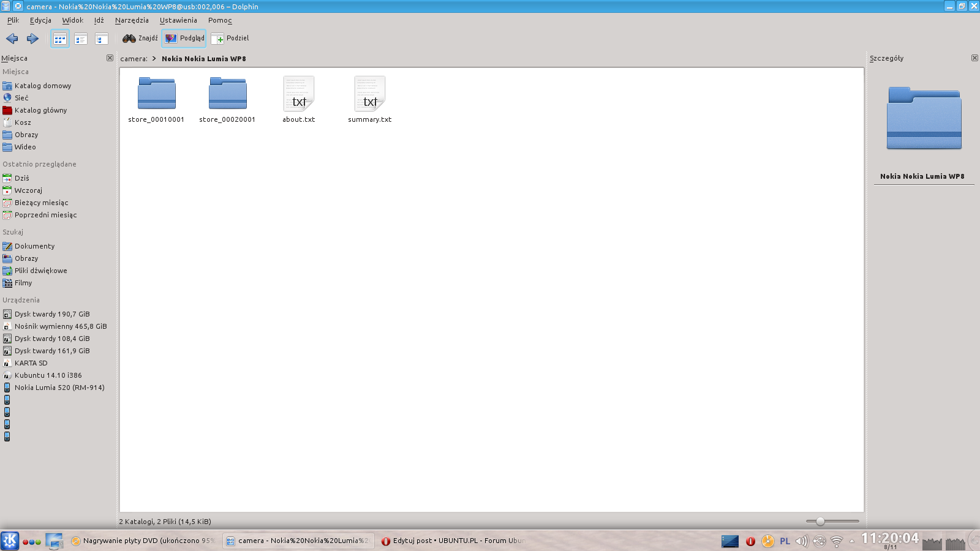Click the Opera tray icon
980x551 pixels.
pos(750,541)
